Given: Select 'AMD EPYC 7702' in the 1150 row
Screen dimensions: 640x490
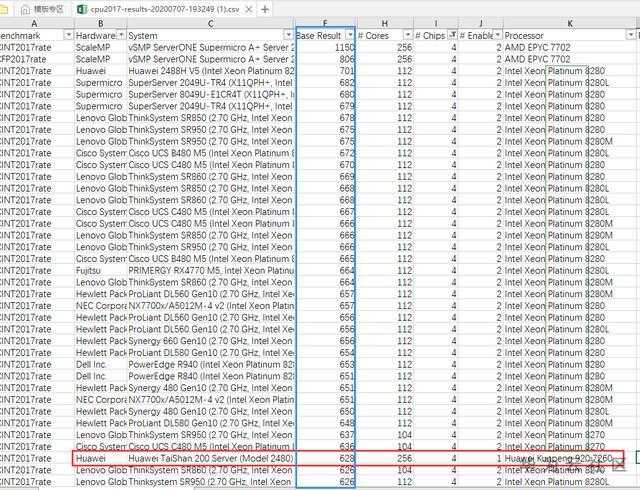Looking at the screenshot, I should (570, 47).
